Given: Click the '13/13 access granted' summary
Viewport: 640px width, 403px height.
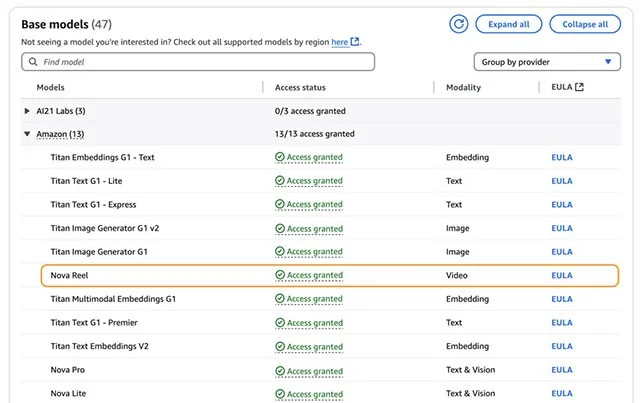Looking at the screenshot, I should (315, 134).
